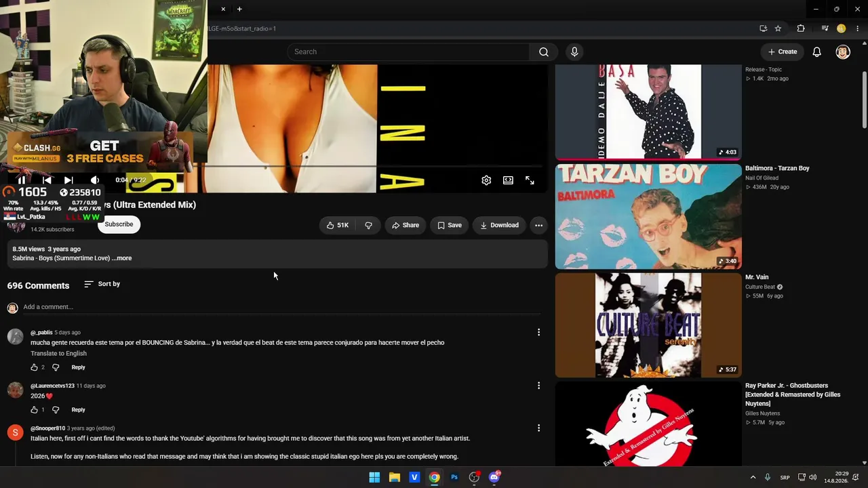This screenshot has width=868, height=488.
Task: Open the Ray Parker Jr. Ghostbusters video title
Action: [793, 394]
